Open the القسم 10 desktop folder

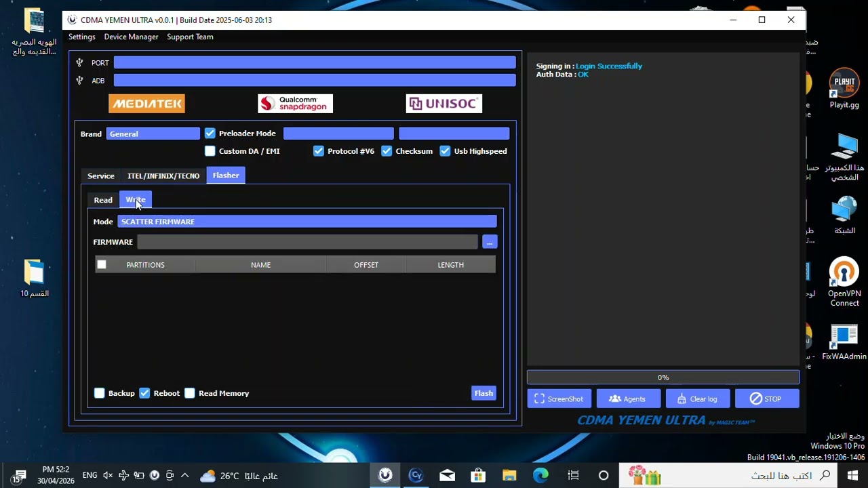[x=35, y=278]
